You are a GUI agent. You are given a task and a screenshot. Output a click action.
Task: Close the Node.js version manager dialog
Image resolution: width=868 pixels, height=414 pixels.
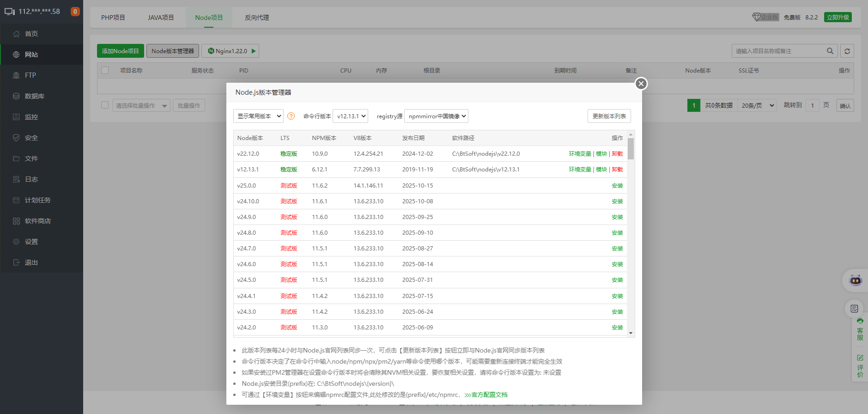[x=641, y=84]
